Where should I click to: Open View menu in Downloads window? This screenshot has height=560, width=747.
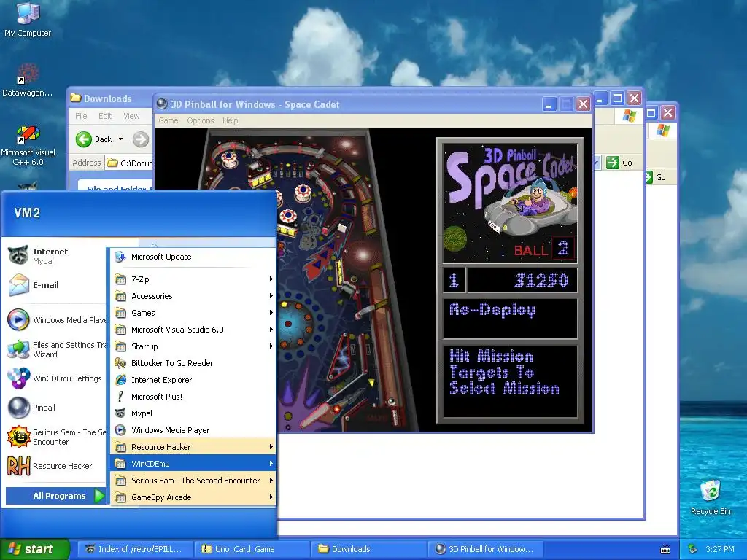[131, 116]
